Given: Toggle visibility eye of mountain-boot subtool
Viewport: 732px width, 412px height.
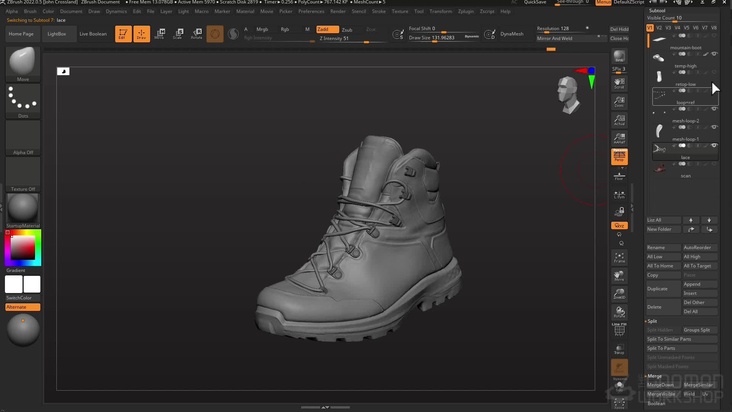Looking at the screenshot, I should coord(714,54).
